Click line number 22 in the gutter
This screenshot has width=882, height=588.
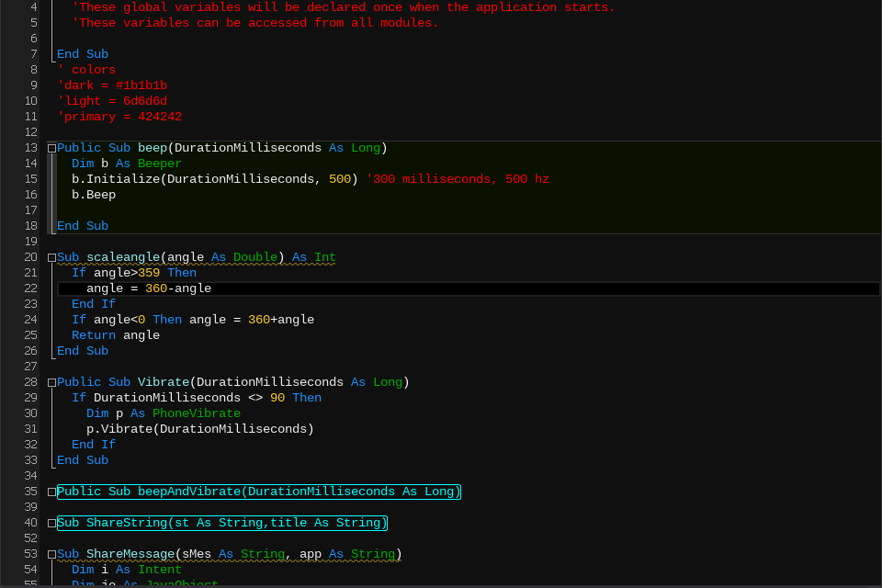pos(31,288)
